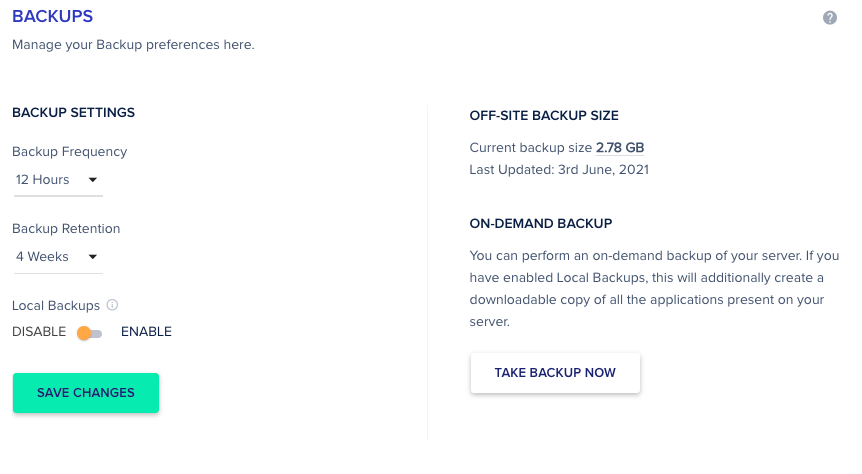Open the Backup Retention 4 Weeks dropdown
Viewport: 862px width, 474px height.
point(56,257)
